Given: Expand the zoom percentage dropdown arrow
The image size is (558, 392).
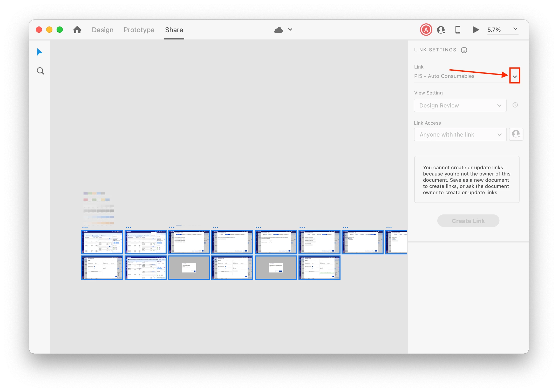Looking at the screenshot, I should tap(515, 29).
